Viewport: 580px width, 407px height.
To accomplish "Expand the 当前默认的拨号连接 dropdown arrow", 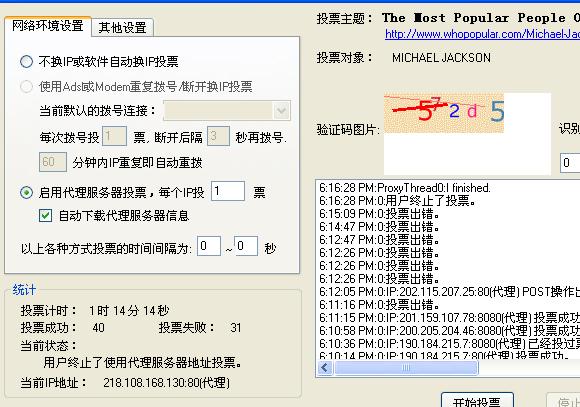I will point(281,111).
